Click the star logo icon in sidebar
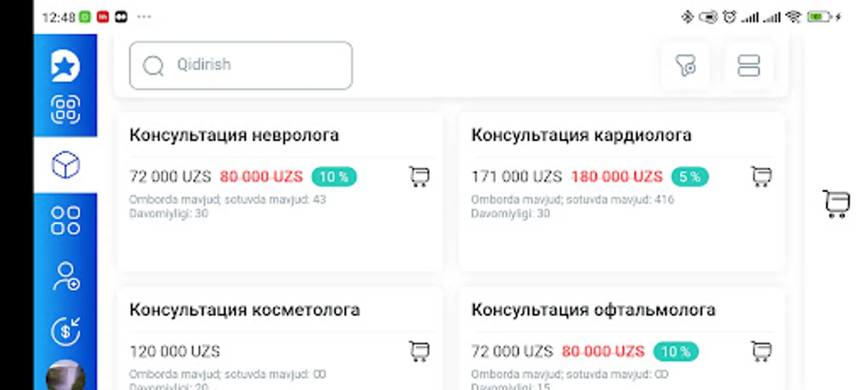 [x=65, y=66]
